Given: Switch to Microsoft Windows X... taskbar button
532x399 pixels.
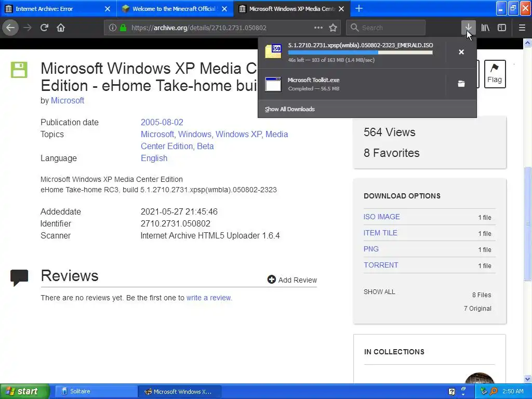Looking at the screenshot, I should [180, 392].
